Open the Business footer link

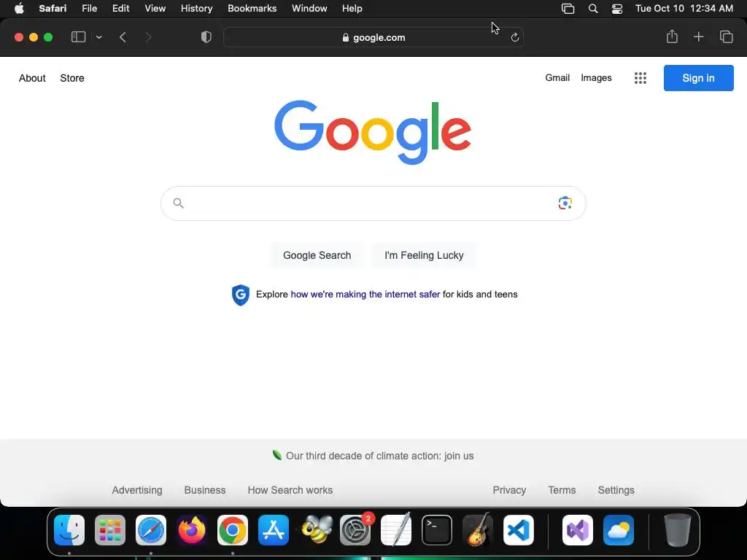click(205, 490)
